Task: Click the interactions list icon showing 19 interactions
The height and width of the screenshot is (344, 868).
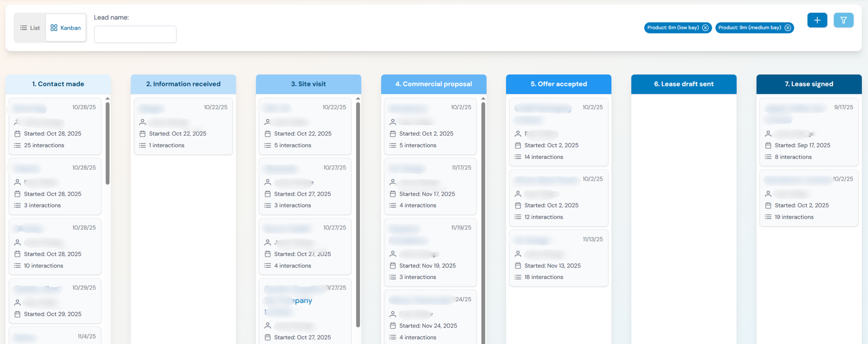Action: (768, 217)
